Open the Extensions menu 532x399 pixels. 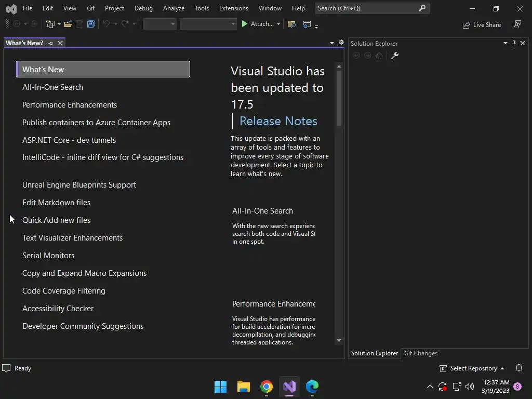tap(234, 8)
